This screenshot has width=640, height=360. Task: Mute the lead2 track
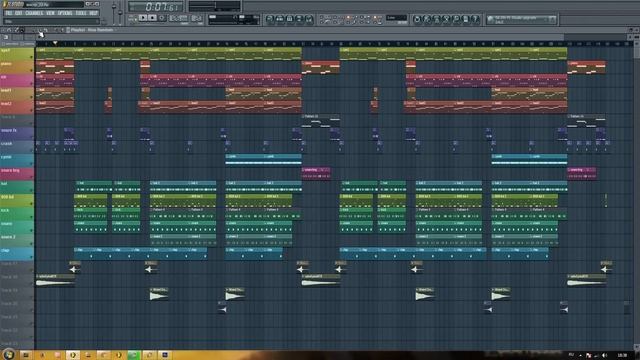[x=31, y=111]
